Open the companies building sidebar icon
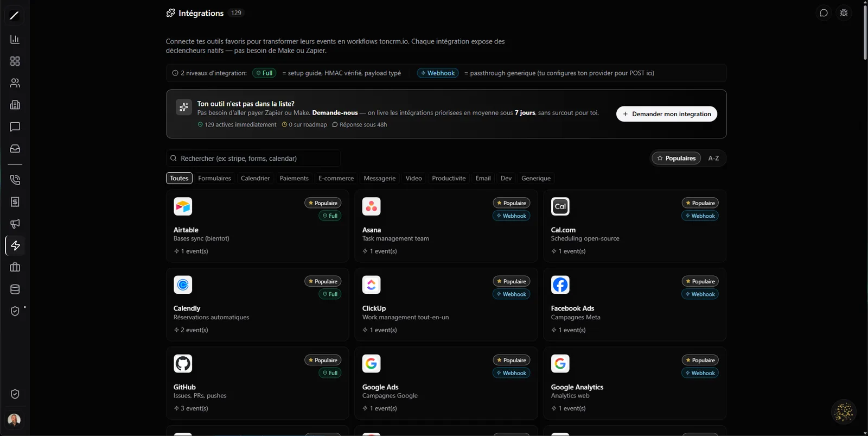The image size is (868, 436). 15,105
